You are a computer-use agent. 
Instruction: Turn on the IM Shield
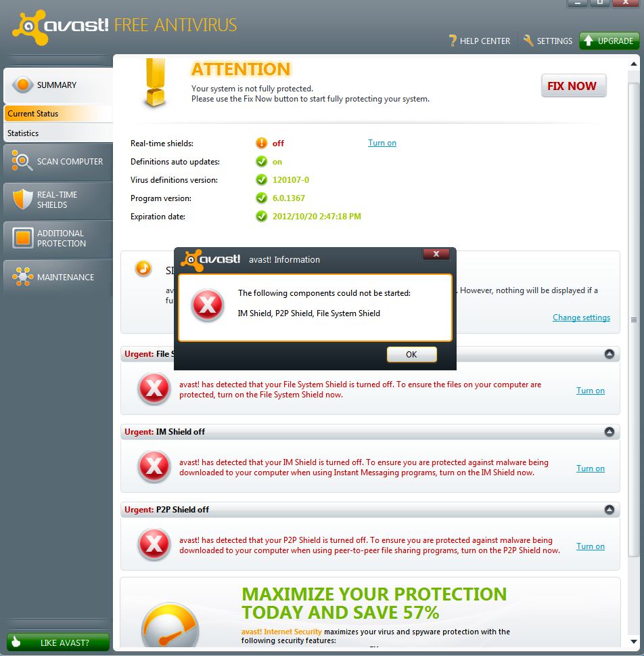590,468
